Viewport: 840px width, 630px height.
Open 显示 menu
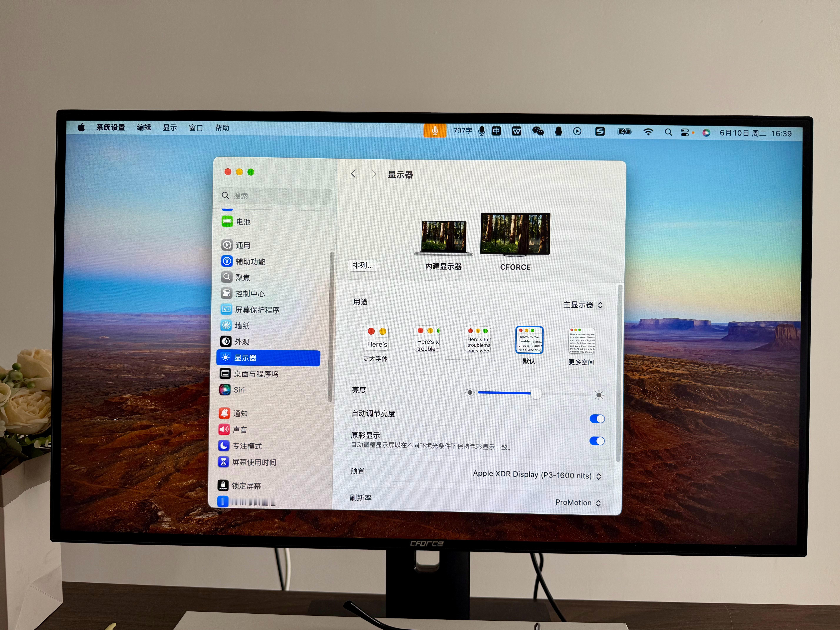click(170, 128)
